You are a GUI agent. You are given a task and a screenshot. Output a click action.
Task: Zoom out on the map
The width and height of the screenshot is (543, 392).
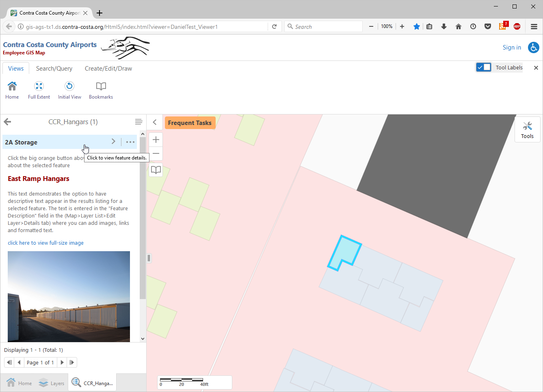(x=156, y=153)
